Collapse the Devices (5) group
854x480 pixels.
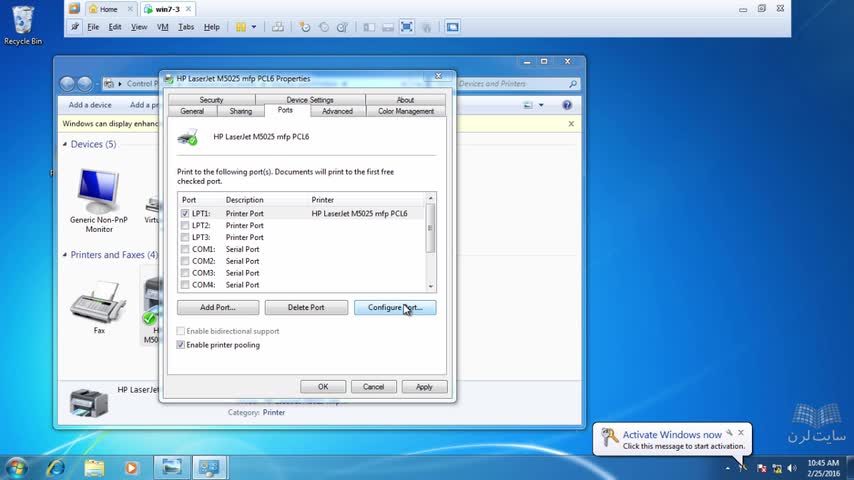[65, 144]
